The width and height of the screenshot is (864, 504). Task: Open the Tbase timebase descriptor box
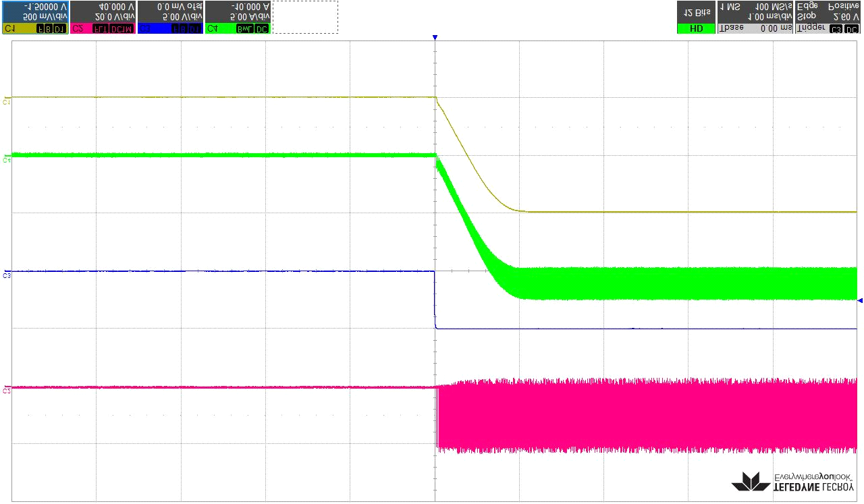pos(755,17)
